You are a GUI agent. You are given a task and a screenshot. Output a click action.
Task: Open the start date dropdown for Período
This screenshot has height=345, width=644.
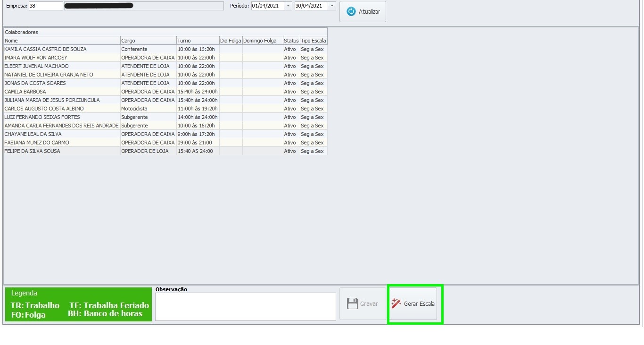[288, 6]
